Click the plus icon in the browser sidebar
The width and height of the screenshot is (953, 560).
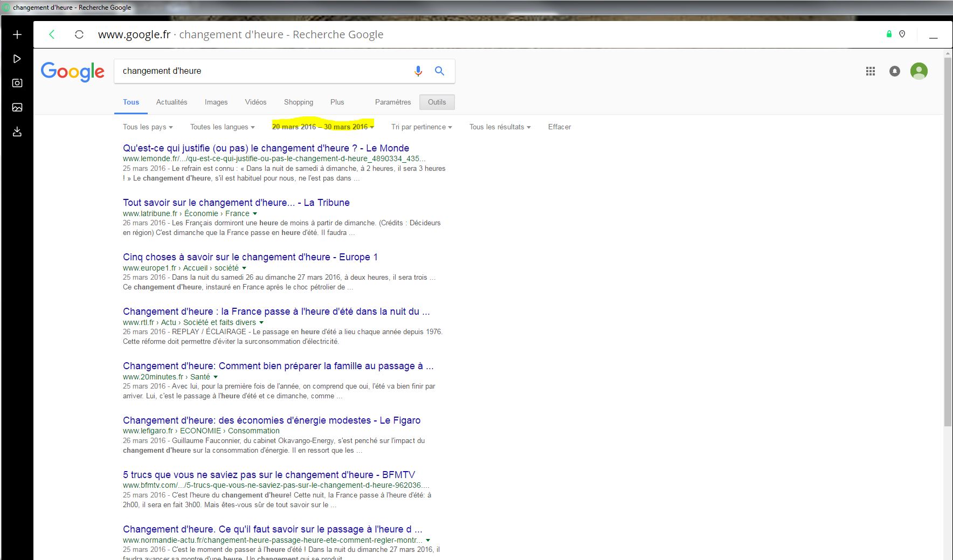coord(17,34)
